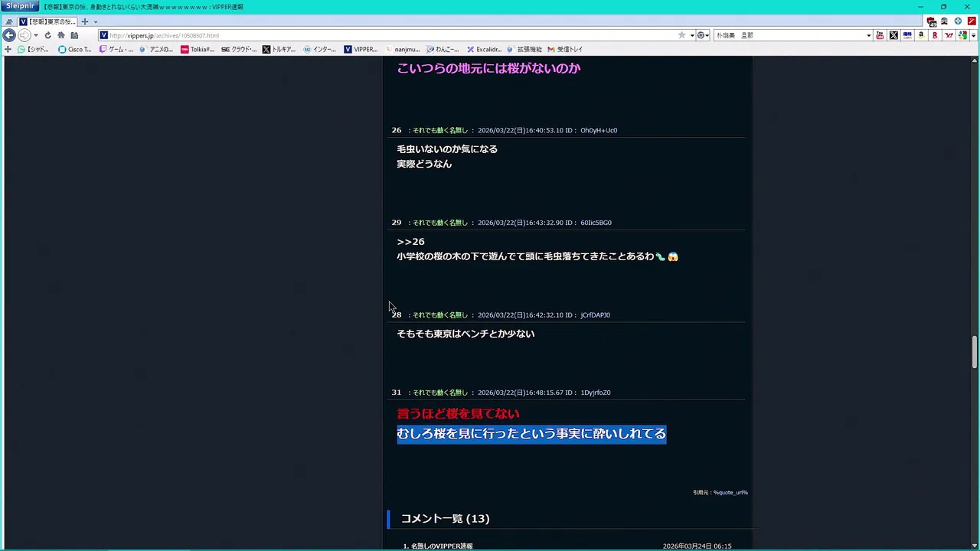980x551 pixels.
Task: Click the bookmarks panel icon next to home
Action: point(74,35)
